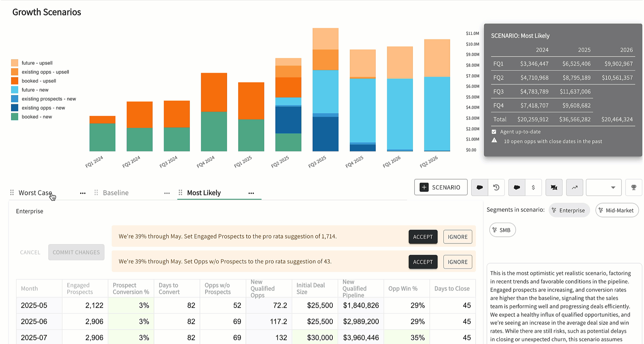Click the future - upsell legend swatch
Image resolution: width=644 pixels, height=344 pixels.
tap(14, 63)
